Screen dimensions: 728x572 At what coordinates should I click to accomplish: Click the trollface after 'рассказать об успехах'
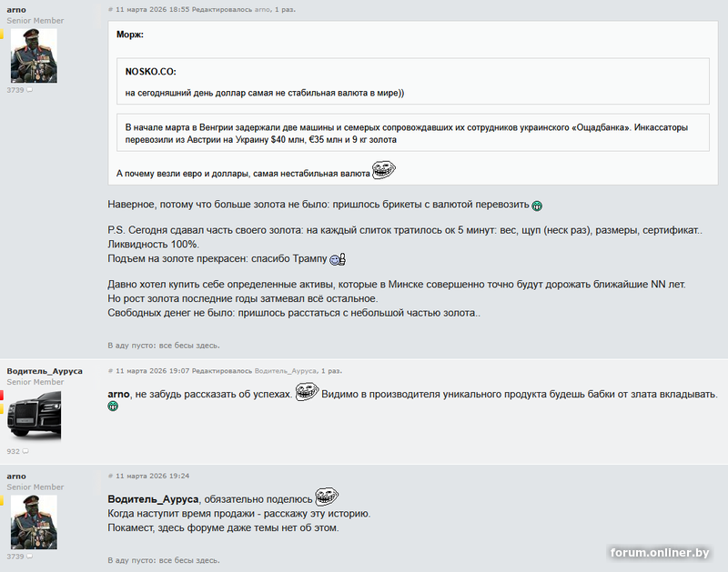pyautogui.click(x=307, y=392)
